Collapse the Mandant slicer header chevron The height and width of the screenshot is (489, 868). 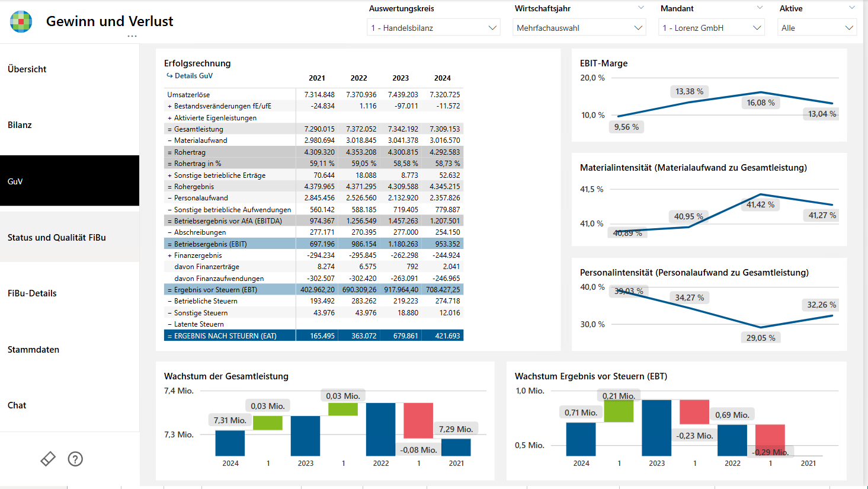click(x=760, y=8)
